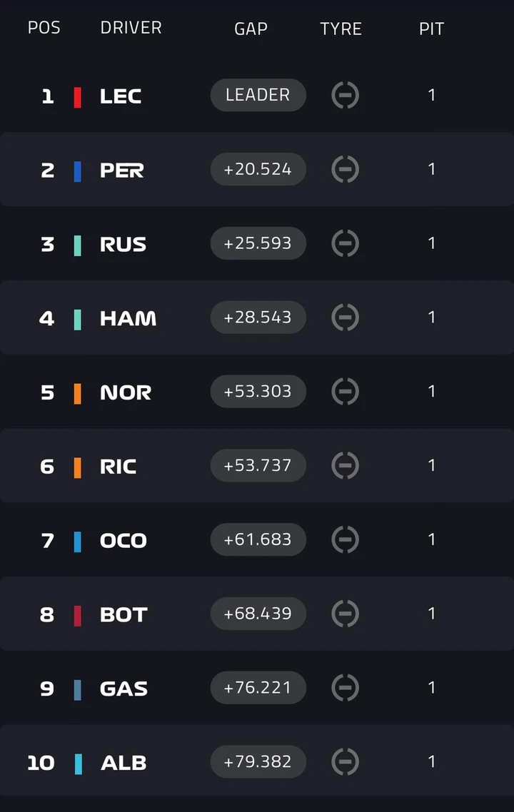Viewport: 514px width, 812px height.
Task: Open driver BOT's row
Action: 257,614
